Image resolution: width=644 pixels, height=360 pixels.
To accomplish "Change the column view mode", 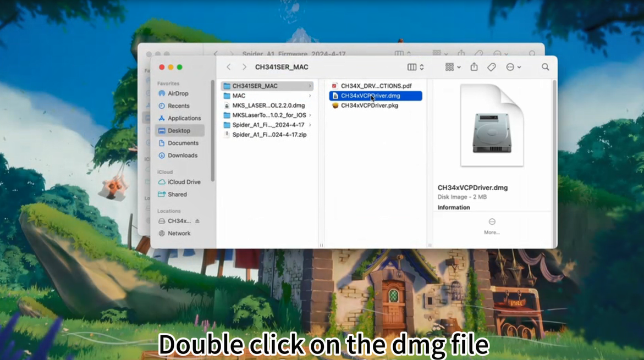I will click(416, 67).
